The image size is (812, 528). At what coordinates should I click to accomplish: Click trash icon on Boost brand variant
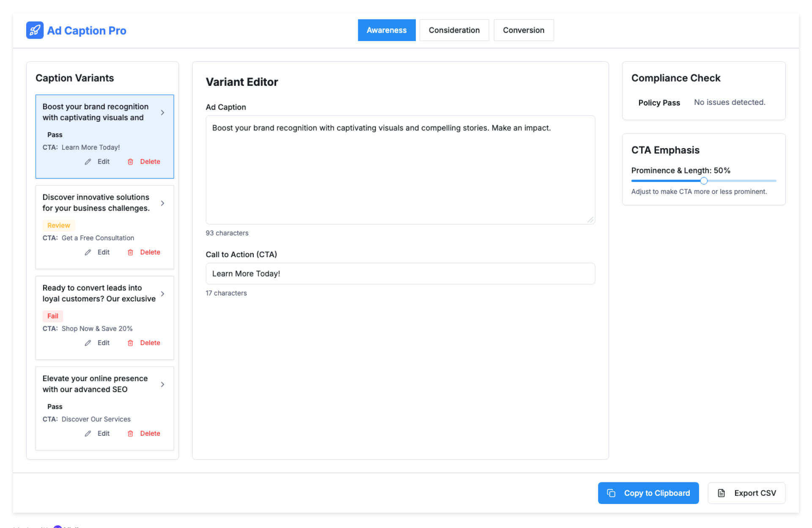point(130,162)
